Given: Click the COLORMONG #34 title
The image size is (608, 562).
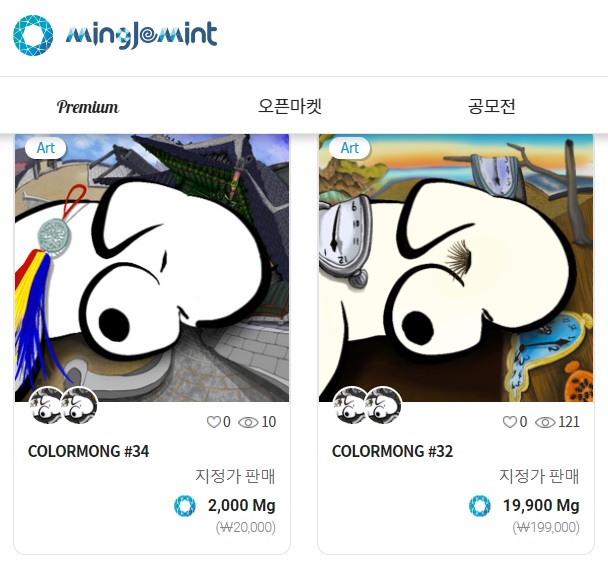Looking at the screenshot, I should [x=88, y=451].
